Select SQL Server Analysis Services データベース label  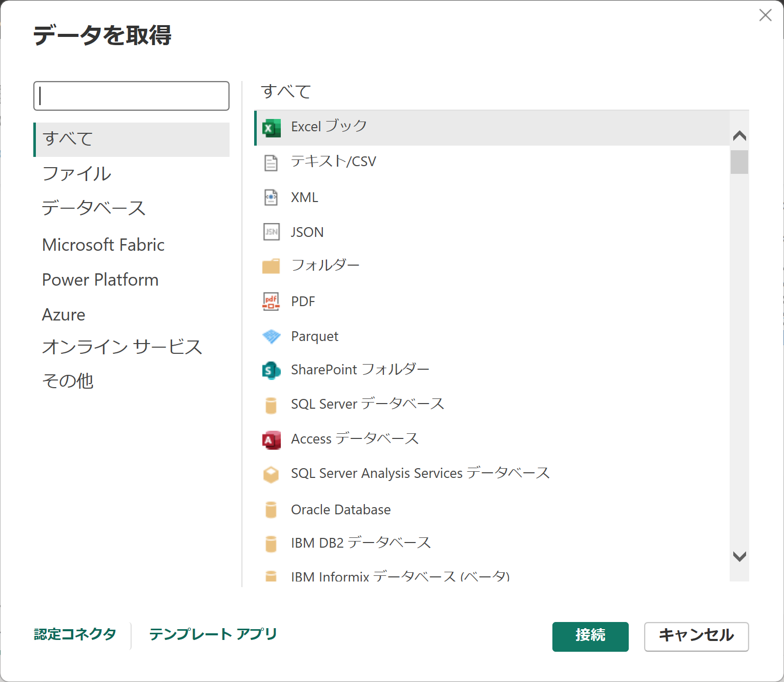pyautogui.click(x=420, y=473)
